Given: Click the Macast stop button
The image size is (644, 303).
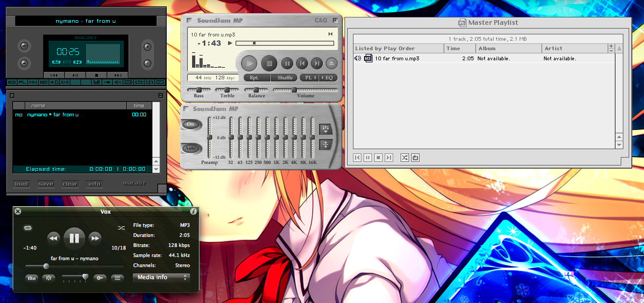Looking at the screenshot, I should pyautogui.click(x=96, y=75).
